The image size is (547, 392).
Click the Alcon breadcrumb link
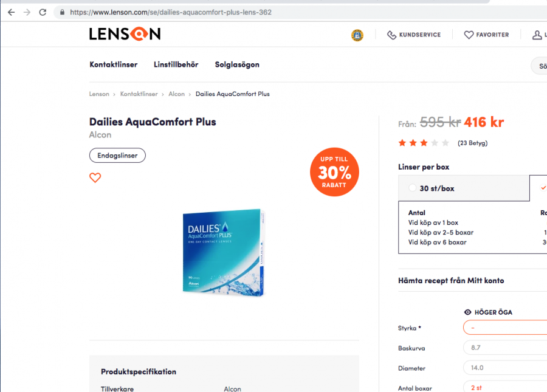point(176,94)
